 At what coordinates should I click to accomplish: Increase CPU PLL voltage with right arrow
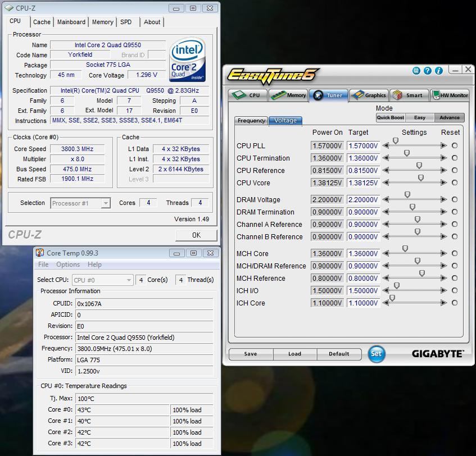[x=444, y=145]
